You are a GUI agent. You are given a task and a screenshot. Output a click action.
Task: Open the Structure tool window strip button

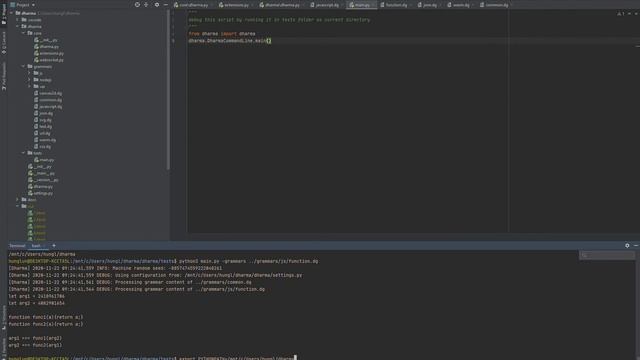4,318
